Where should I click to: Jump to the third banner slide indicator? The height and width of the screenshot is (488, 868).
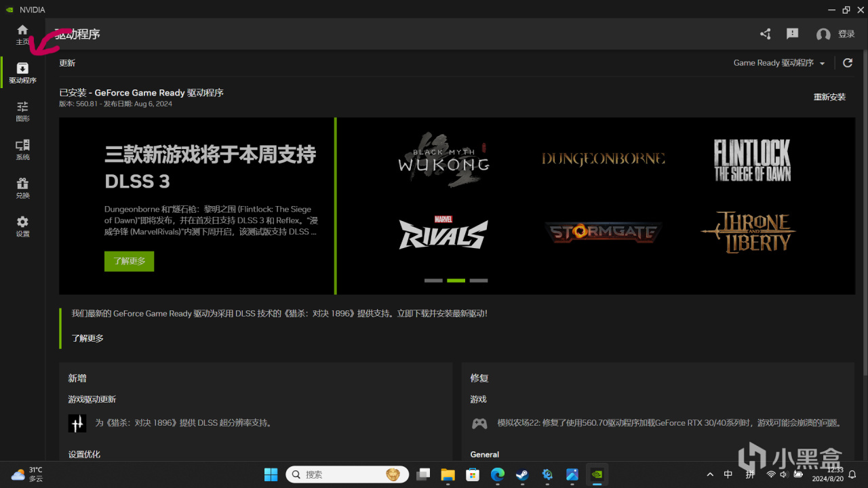[x=479, y=280]
